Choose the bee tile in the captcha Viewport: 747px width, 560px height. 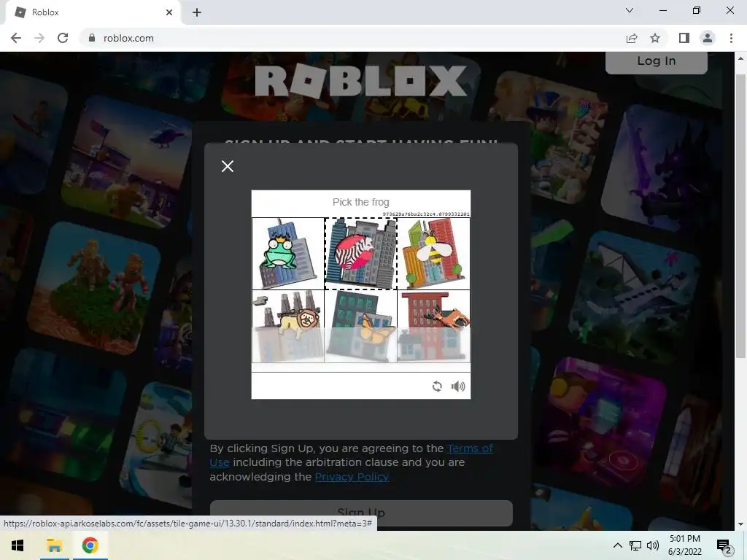click(x=433, y=253)
